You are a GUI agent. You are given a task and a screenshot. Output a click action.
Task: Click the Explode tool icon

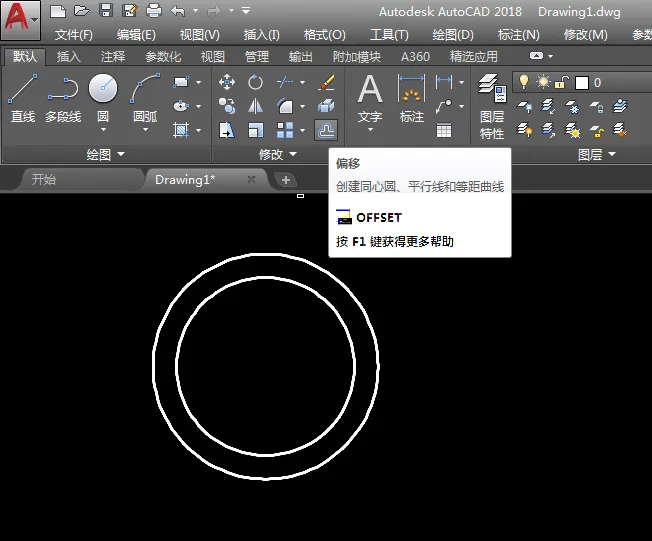(326, 106)
